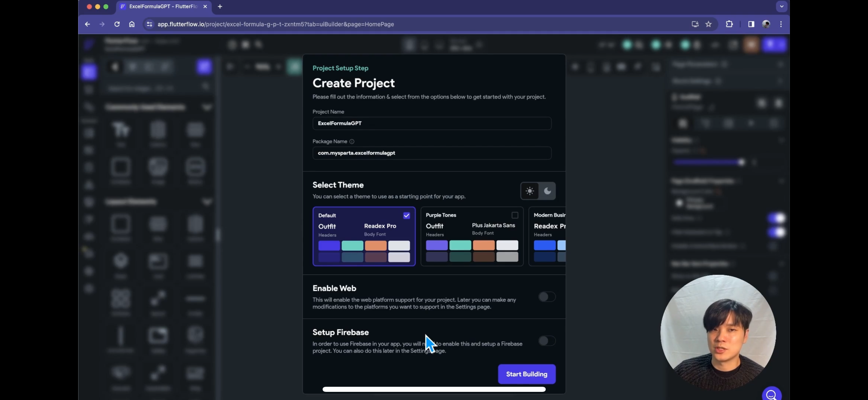Edit the Package Name field

point(432,153)
